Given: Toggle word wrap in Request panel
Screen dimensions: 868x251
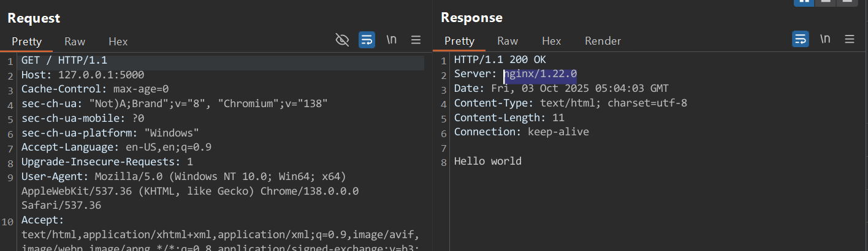Looking at the screenshot, I should coord(367,40).
